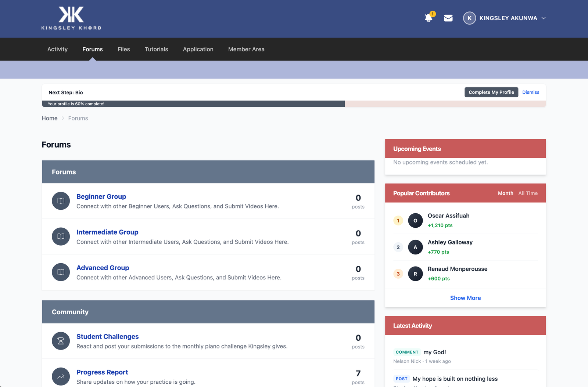Click Ashley Galloway's avatar
The width and height of the screenshot is (588, 387).
[415, 247]
